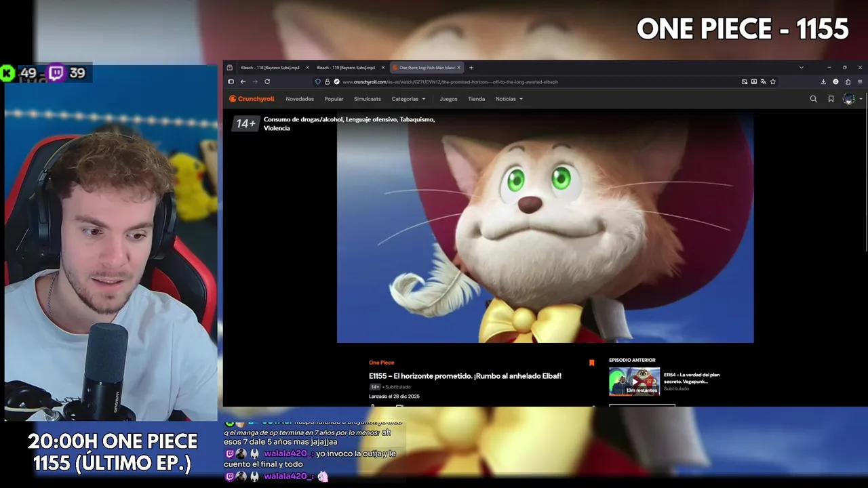Open the Popular menu item
The image size is (868, 488).
[x=334, y=99]
